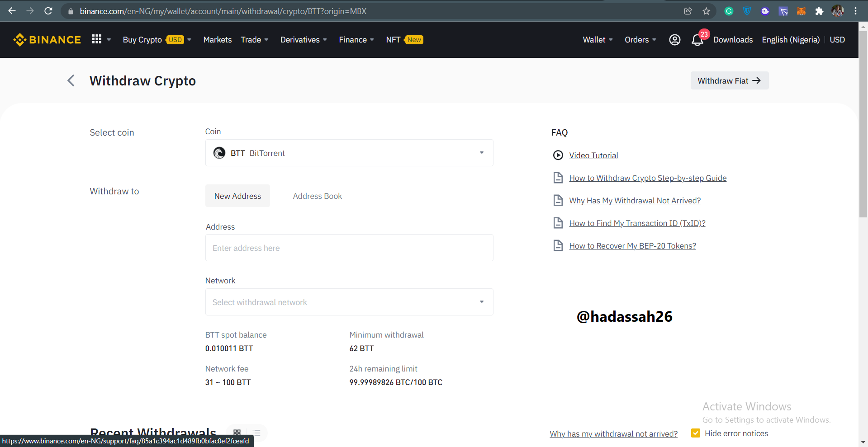Screen dimensions: 868x447
Task: Open Downloads in the header
Action: (733, 40)
